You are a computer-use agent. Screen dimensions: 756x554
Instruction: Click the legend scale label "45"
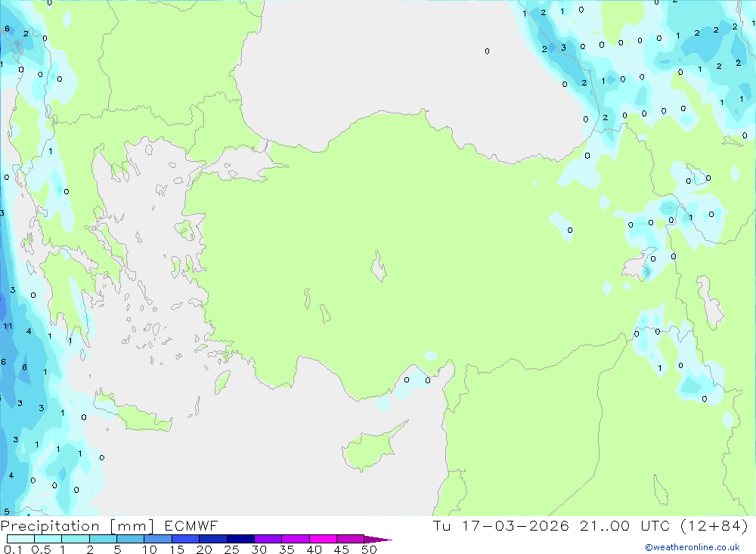[342, 549]
